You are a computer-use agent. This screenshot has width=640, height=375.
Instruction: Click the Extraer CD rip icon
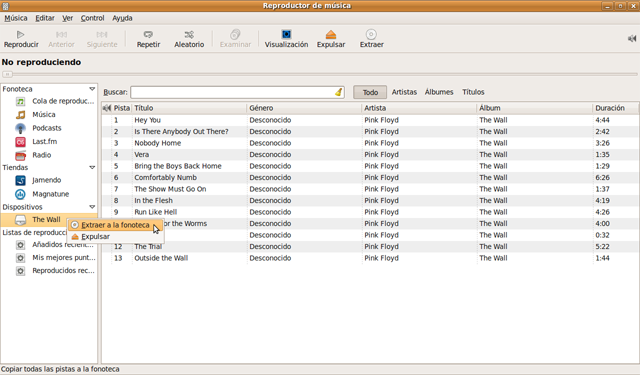(371, 34)
